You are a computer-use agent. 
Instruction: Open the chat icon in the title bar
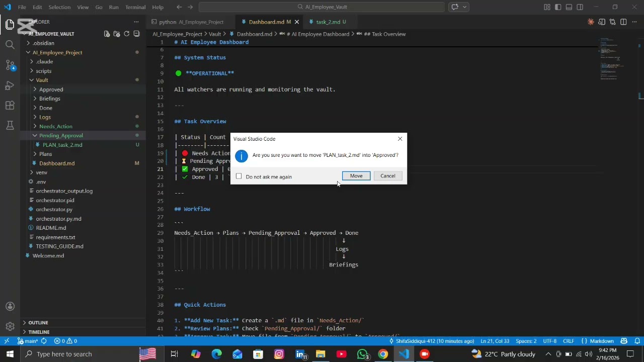[x=455, y=7]
